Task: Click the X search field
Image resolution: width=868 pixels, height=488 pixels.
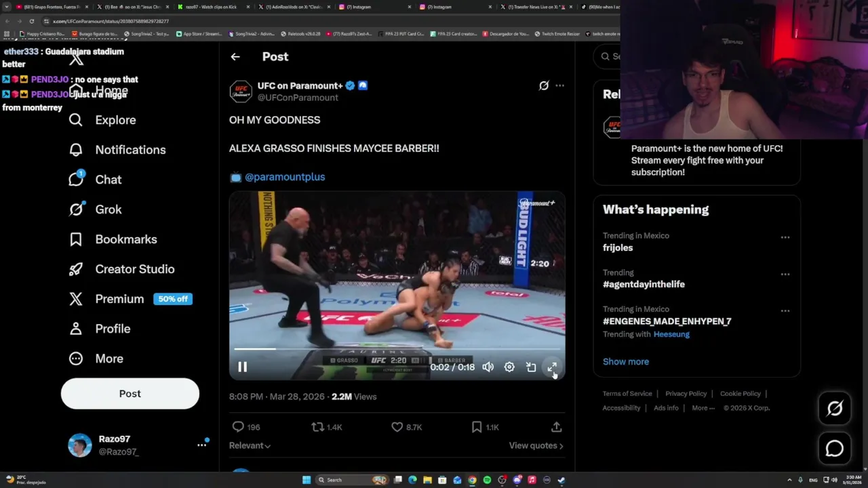Action: pos(608,56)
